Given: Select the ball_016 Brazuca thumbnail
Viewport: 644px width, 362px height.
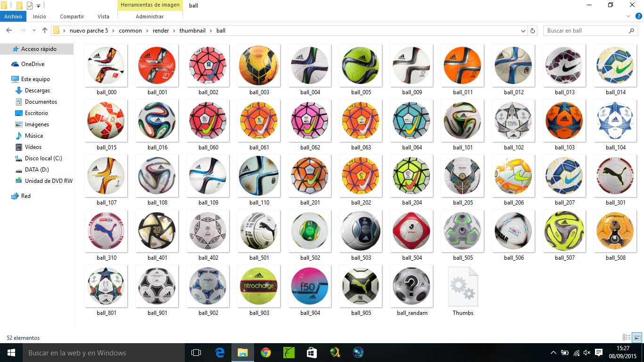Looking at the screenshot, I should [x=157, y=121].
